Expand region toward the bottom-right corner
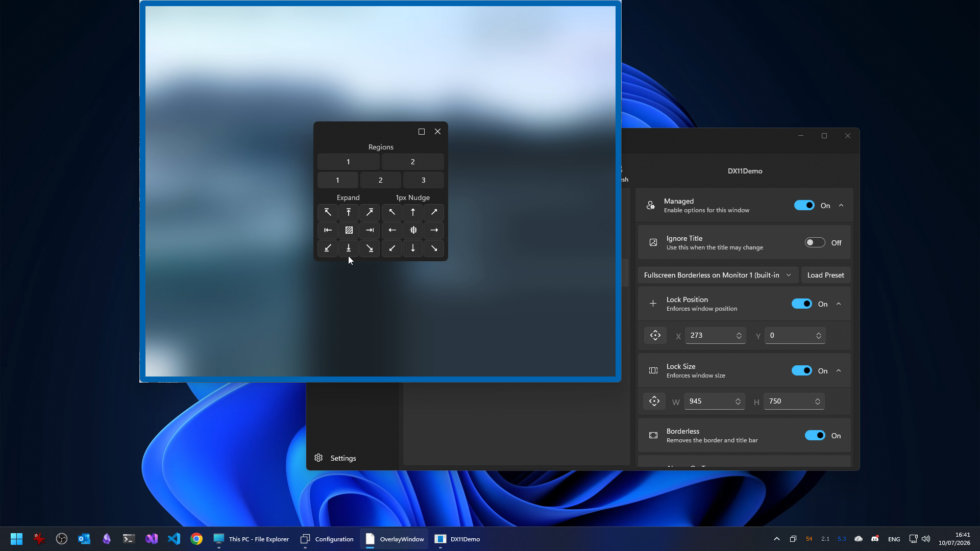 [x=370, y=248]
